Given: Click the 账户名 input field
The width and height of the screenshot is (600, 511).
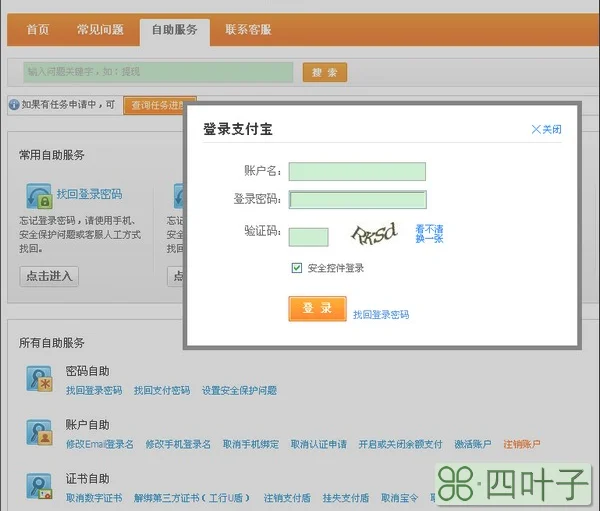Looking at the screenshot, I should [x=357, y=171].
